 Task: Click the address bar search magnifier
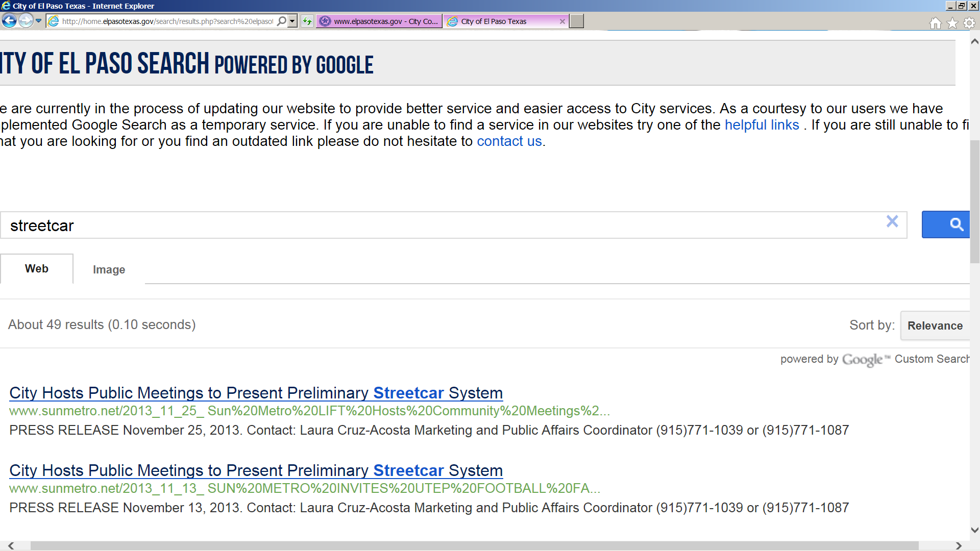(x=281, y=21)
